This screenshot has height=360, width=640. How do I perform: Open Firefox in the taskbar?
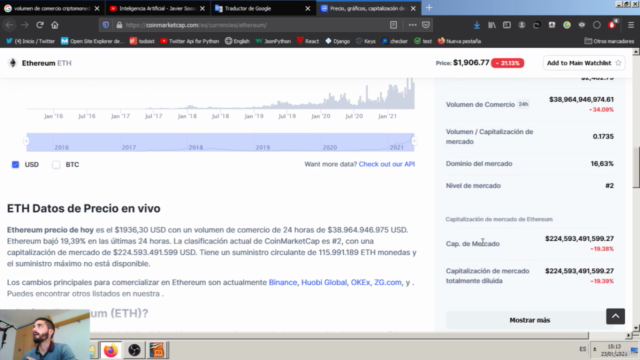click(x=111, y=350)
